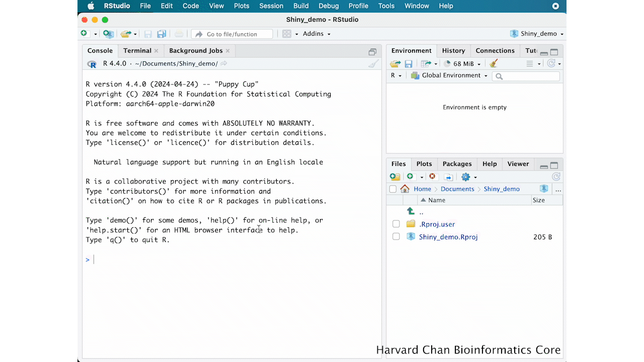Click the clear console broom icon
The height and width of the screenshot is (362, 644).
(373, 64)
